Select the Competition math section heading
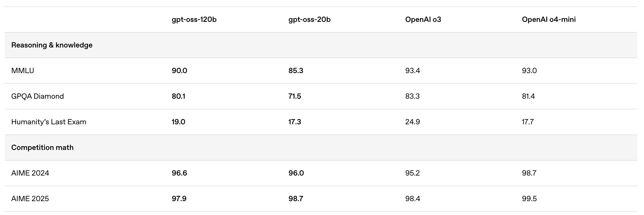 (42, 148)
